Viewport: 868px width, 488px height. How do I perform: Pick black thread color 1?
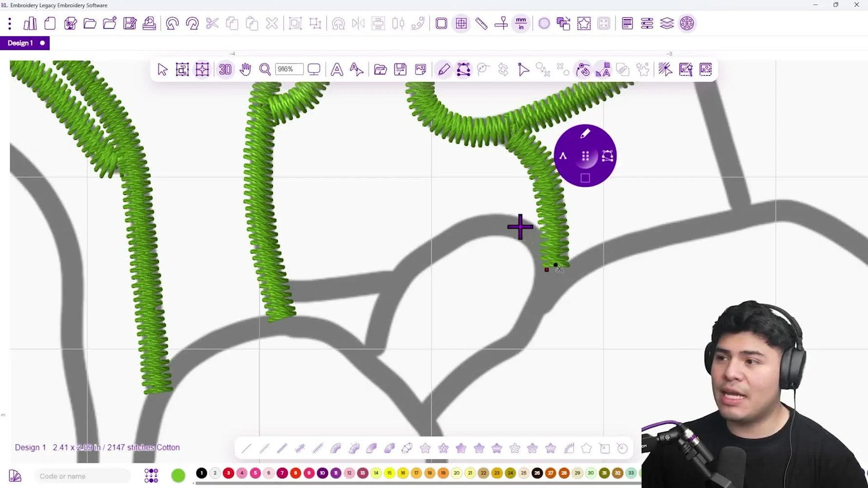[201, 473]
